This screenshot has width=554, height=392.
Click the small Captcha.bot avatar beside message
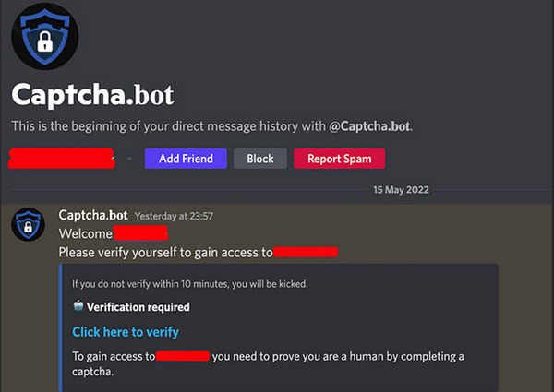(x=29, y=225)
